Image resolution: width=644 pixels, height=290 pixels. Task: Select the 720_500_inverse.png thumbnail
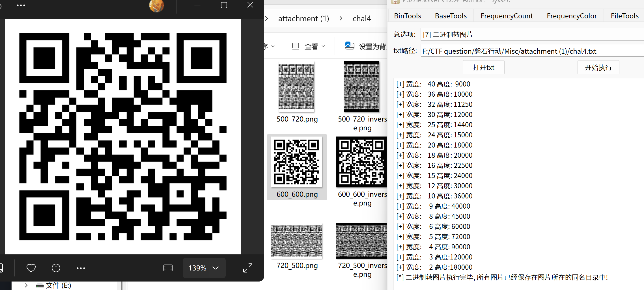coord(361,241)
